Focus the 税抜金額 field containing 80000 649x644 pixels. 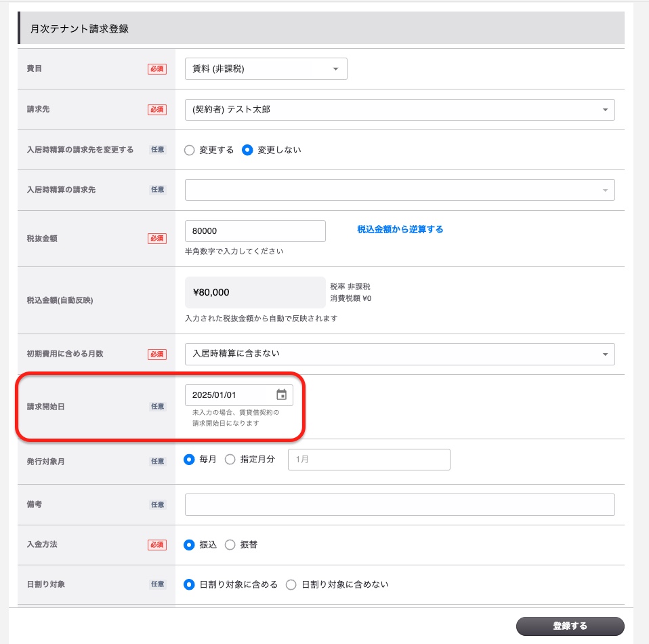[255, 231]
